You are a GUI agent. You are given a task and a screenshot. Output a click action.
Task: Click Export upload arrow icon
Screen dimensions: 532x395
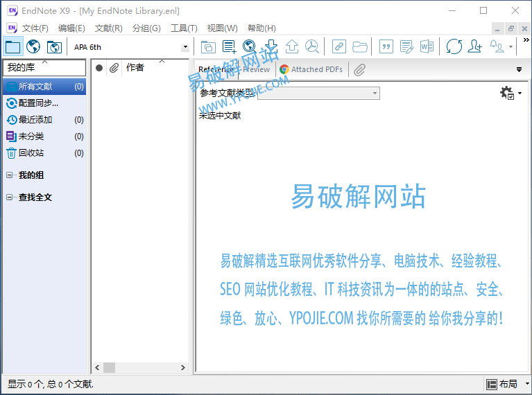pos(292,47)
